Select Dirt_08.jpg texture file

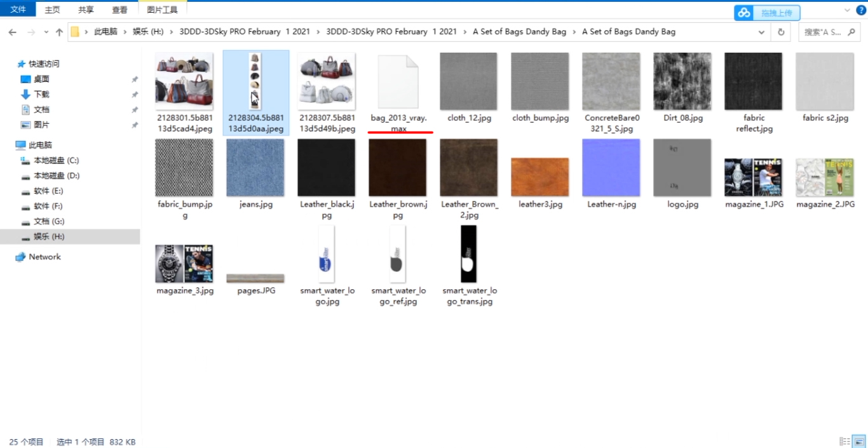point(682,81)
